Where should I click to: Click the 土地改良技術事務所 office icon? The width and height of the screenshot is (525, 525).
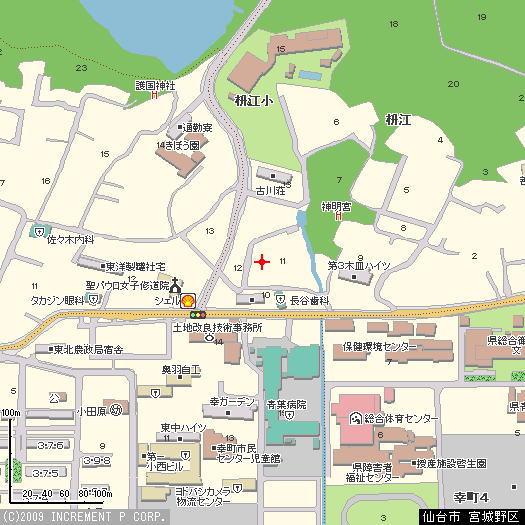click(210, 337)
